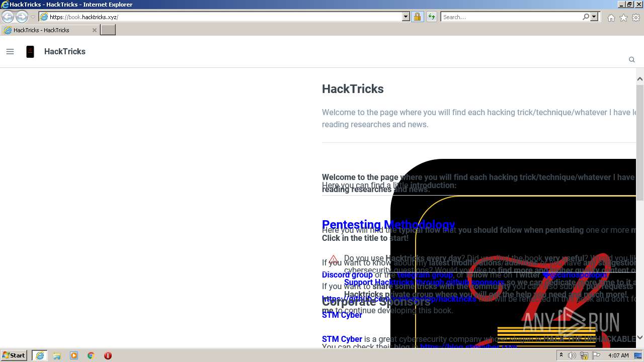Viewport: 644px width, 362px height.
Task: Open the page search magnifier icon
Action: pyautogui.click(x=632, y=59)
